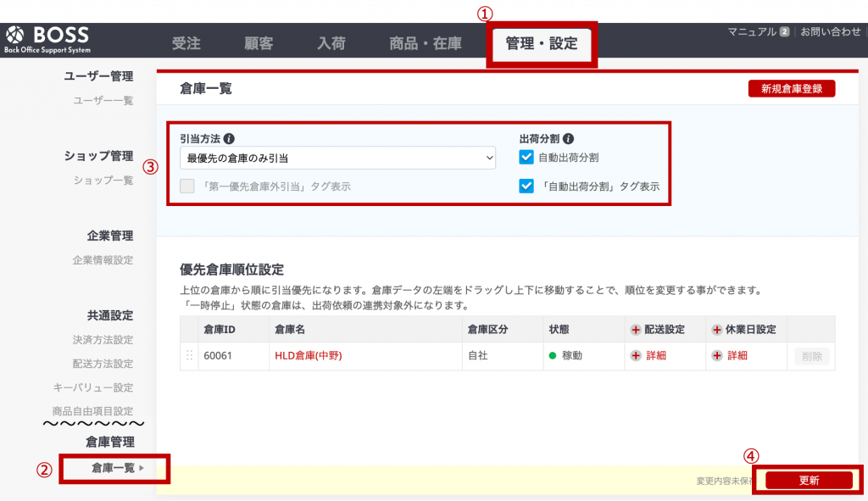Click the 新規倉庫登録 button

791,88
